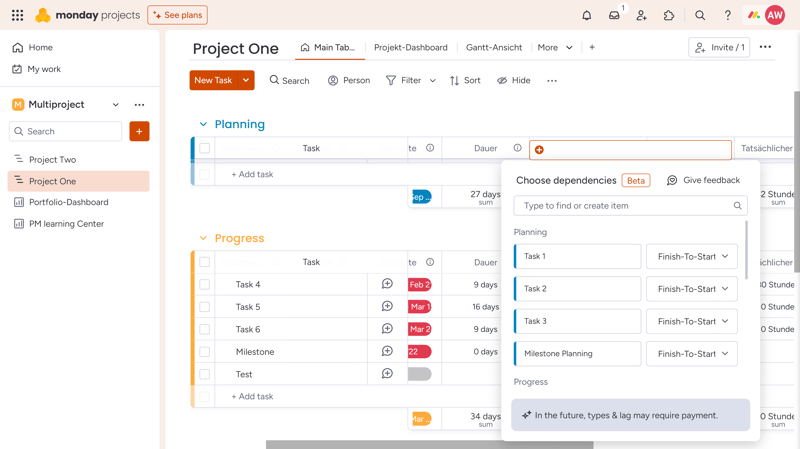Click the red Feb timeline pill for Task 4
Viewport: 800px width, 449px height.
pos(419,284)
